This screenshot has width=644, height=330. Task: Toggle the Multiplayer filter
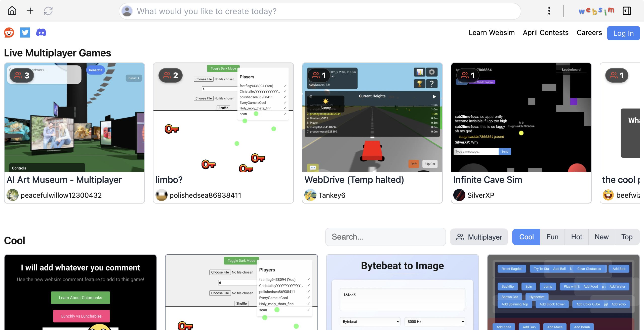(x=479, y=237)
